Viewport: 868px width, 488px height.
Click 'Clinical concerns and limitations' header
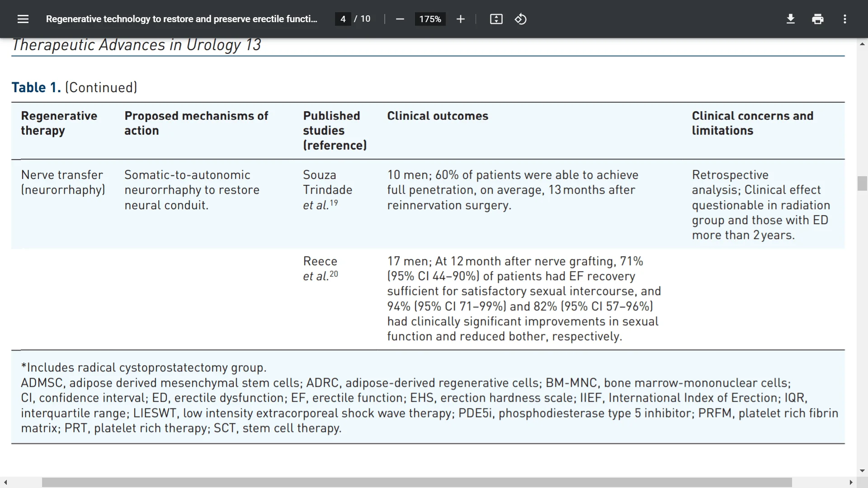[752, 123]
